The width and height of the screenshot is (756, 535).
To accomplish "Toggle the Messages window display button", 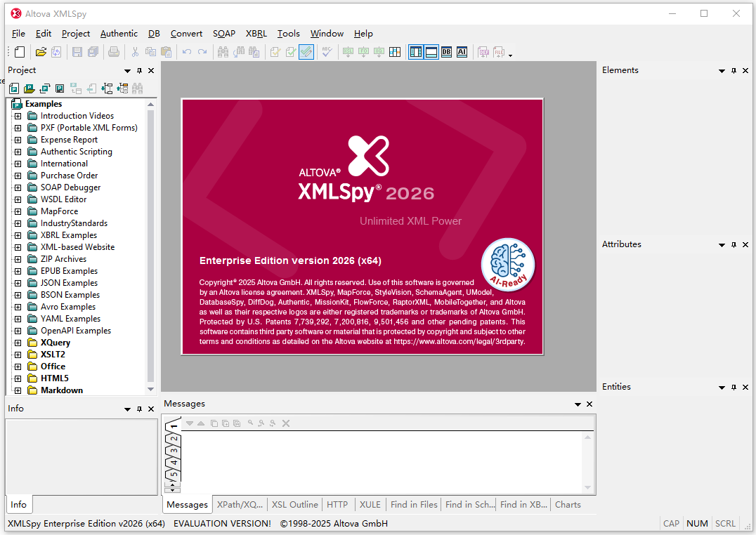I will (431, 52).
